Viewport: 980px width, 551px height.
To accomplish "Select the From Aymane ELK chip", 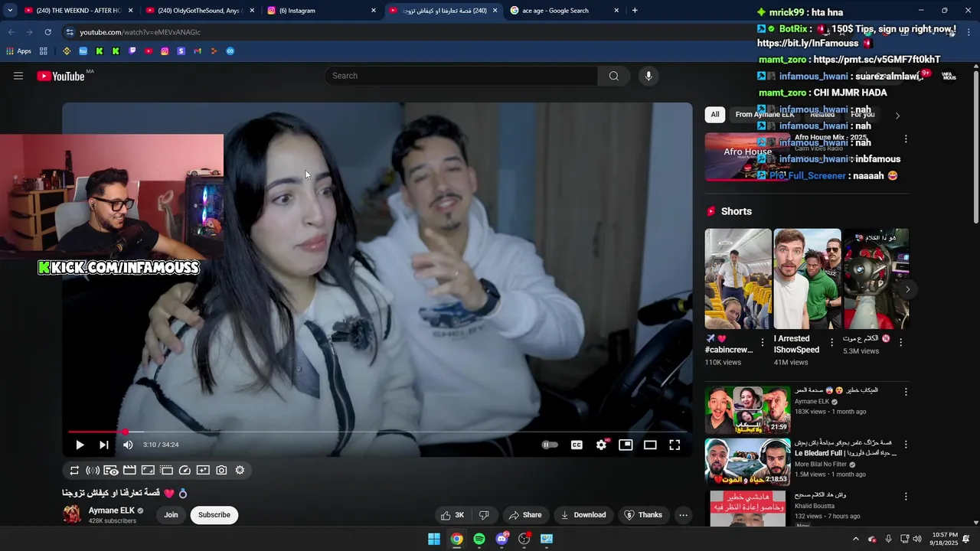I will 763,115.
